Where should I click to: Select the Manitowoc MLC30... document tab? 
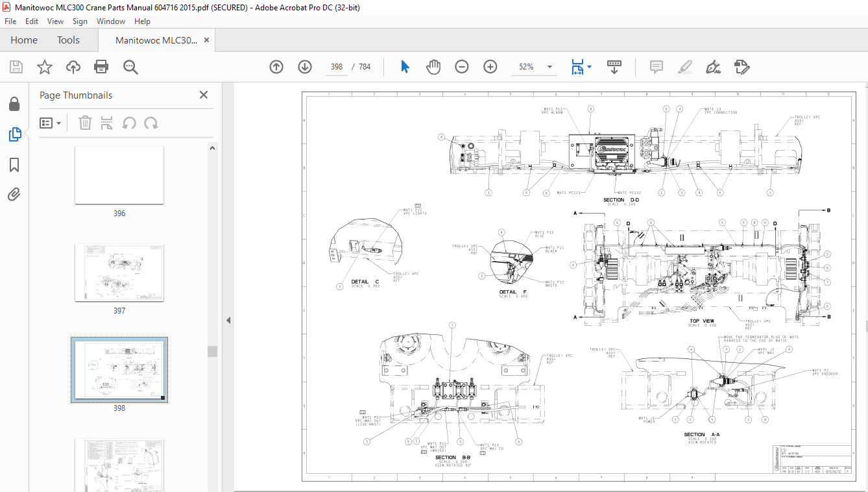(156, 40)
